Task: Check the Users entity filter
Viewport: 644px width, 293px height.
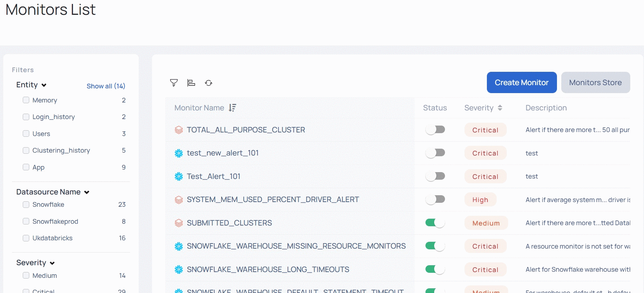Action: tap(26, 134)
